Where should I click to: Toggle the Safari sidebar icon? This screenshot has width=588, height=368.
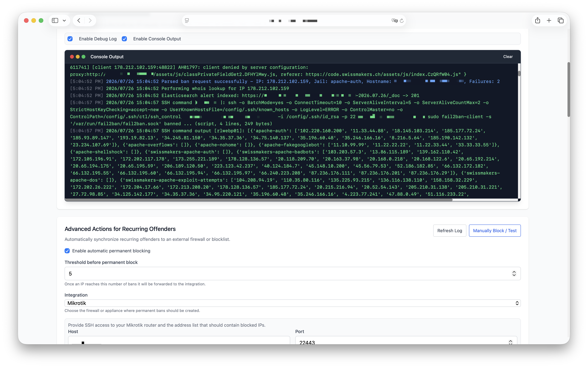point(55,20)
